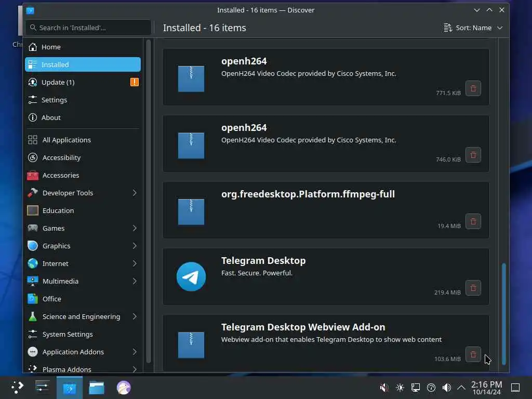Click the Telegram paper-plane app icon
The image size is (532, 399).
point(191,276)
